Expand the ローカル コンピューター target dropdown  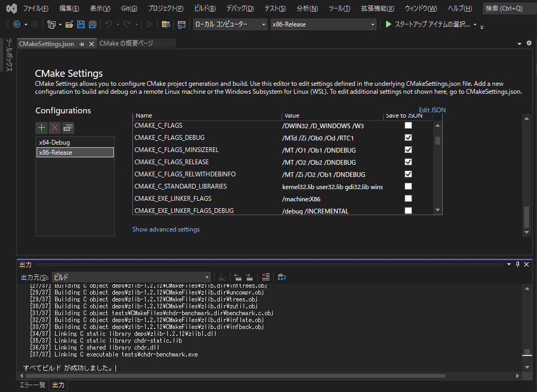coord(230,24)
